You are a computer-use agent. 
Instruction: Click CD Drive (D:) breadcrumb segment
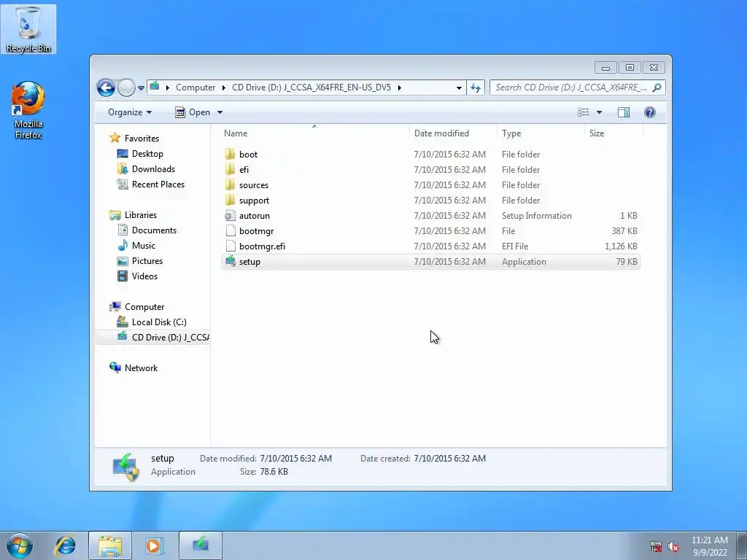tap(311, 87)
